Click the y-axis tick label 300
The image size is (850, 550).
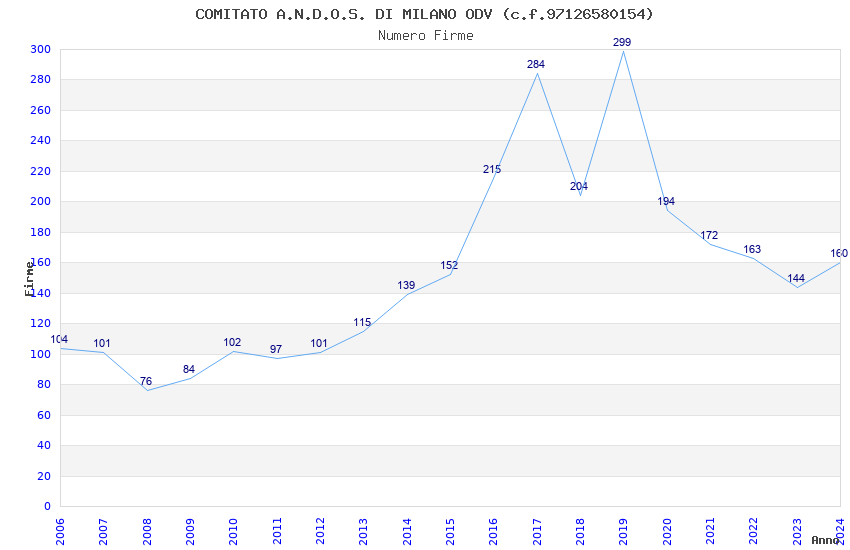coord(41,49)
